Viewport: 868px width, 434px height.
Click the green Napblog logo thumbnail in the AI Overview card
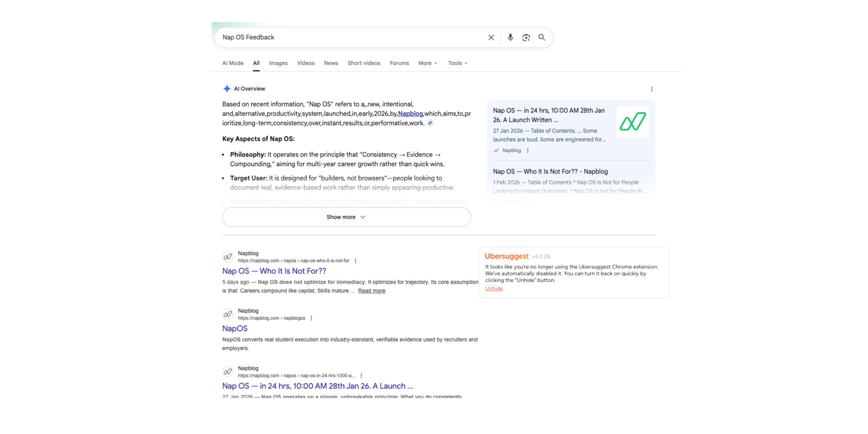coord(632,122)
